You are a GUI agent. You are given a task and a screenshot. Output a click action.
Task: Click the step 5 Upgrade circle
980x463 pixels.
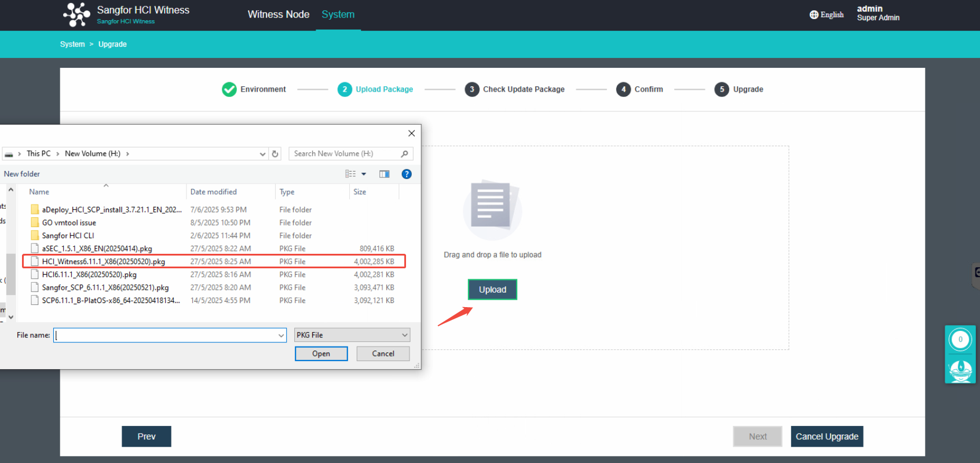pyautogui.click(x=722, y=89)
